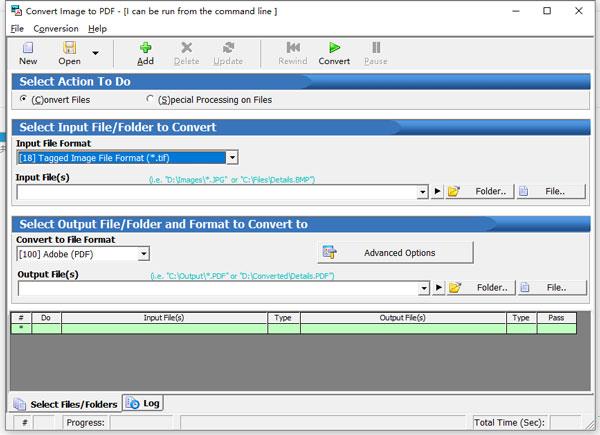Open the Convert to File Format dropdown arrow
Image resolution: width=600 pixels, height=435 pixels.
(x=143, y=254)
